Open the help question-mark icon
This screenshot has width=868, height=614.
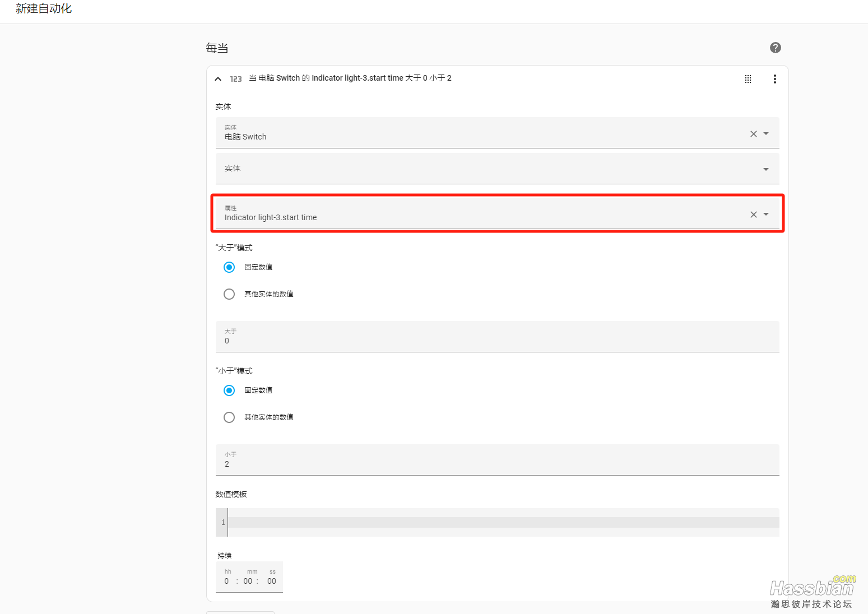coord(775,48)
